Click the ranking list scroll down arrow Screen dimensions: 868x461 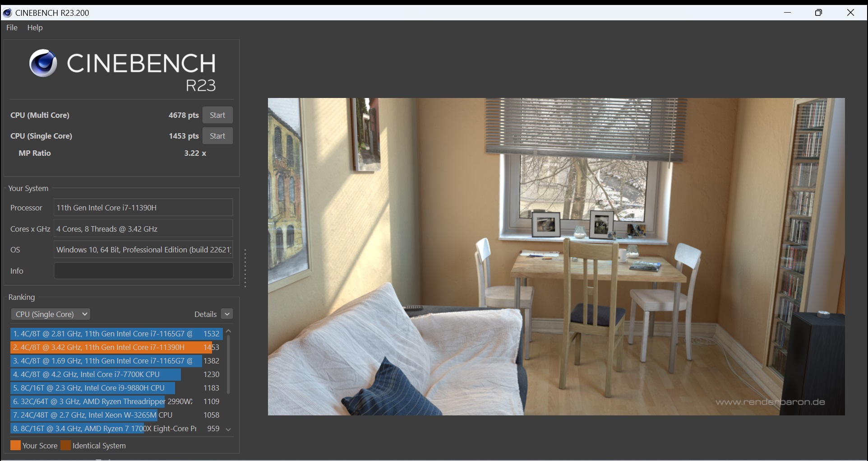(228, 429)
